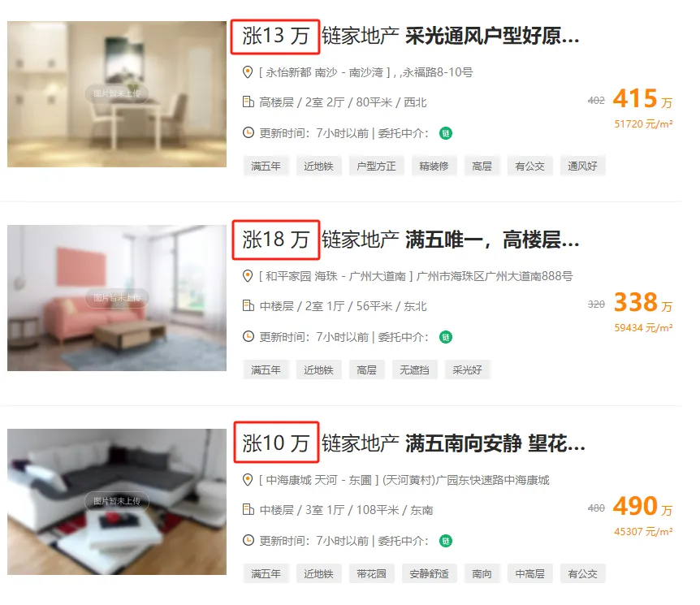
Task: Open the 满五唯一，高楼层 listing title
Action: click(x=492, y=240)
